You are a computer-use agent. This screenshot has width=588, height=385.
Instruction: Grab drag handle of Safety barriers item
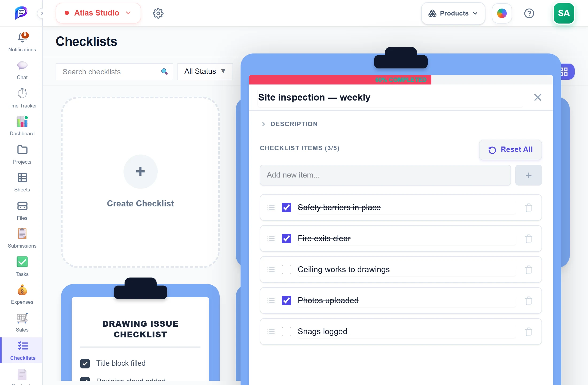[271, 207]
